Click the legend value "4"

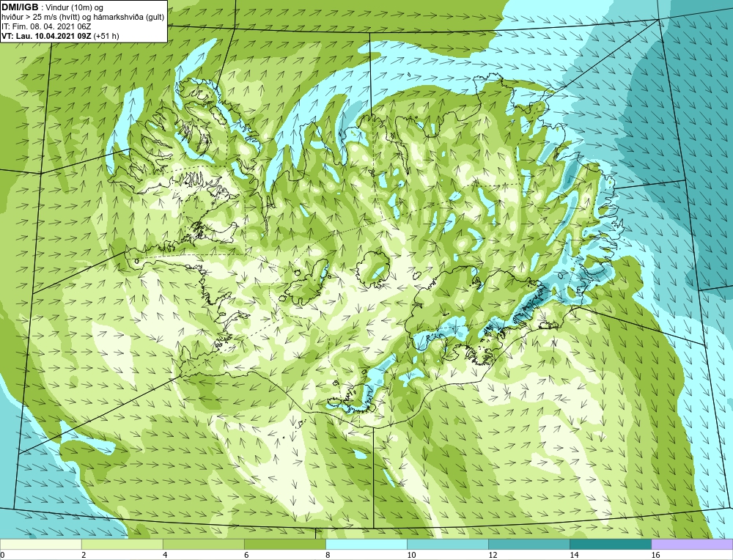(165, 555)
